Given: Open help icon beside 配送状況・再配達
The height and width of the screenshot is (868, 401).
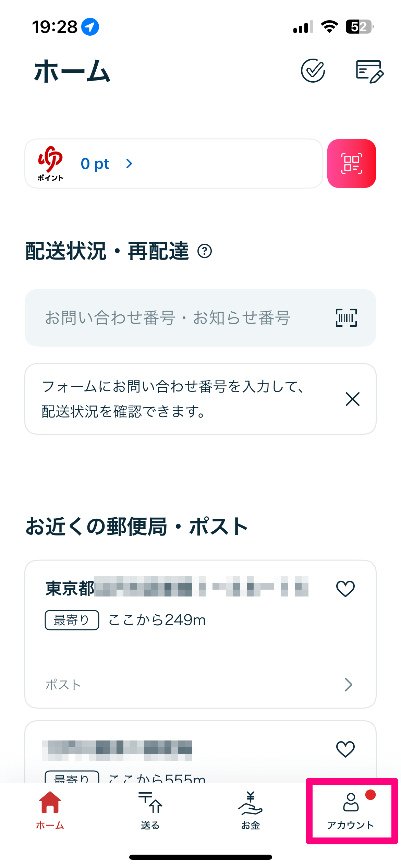Looking at the screenshot, I should [x=205, y=251].
